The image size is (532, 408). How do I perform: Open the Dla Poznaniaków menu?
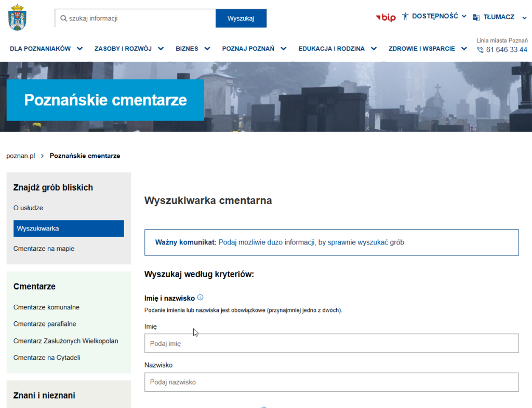pyautogui.click(x=41, y=49)
